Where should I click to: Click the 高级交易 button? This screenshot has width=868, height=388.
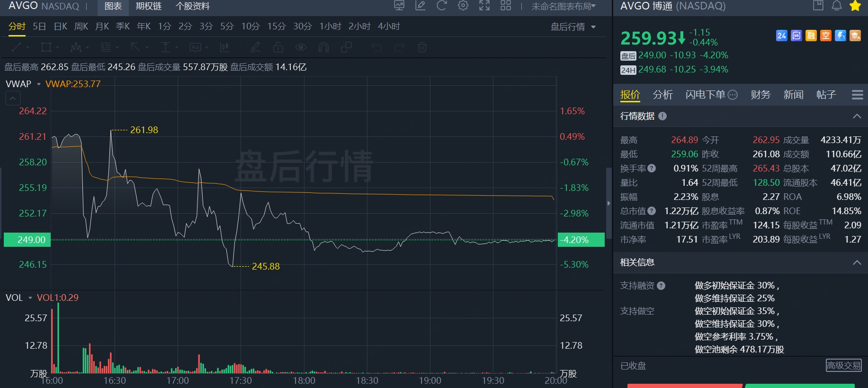843,365
